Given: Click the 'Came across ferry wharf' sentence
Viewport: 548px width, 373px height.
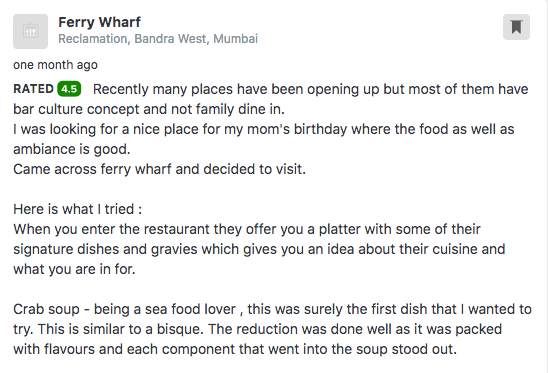Looking at the screenshot, I should (x=159, y=169).
